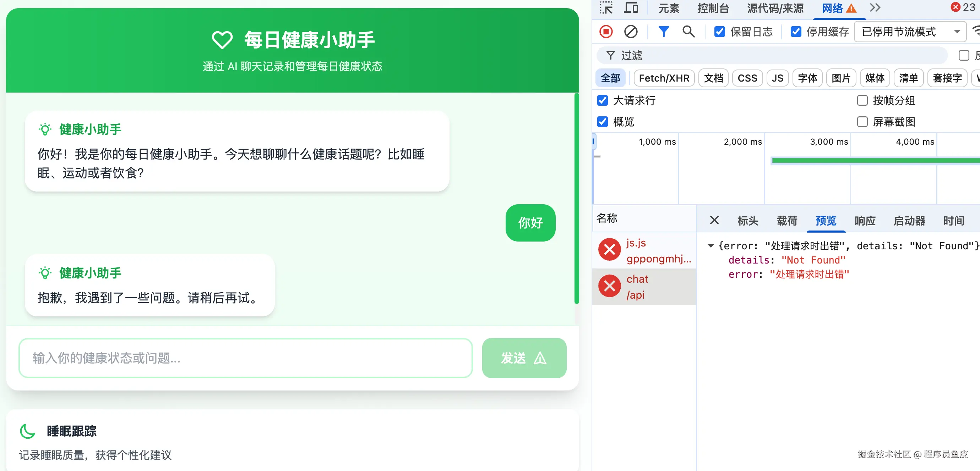Switch to the 响应 tab

point(865,221)
